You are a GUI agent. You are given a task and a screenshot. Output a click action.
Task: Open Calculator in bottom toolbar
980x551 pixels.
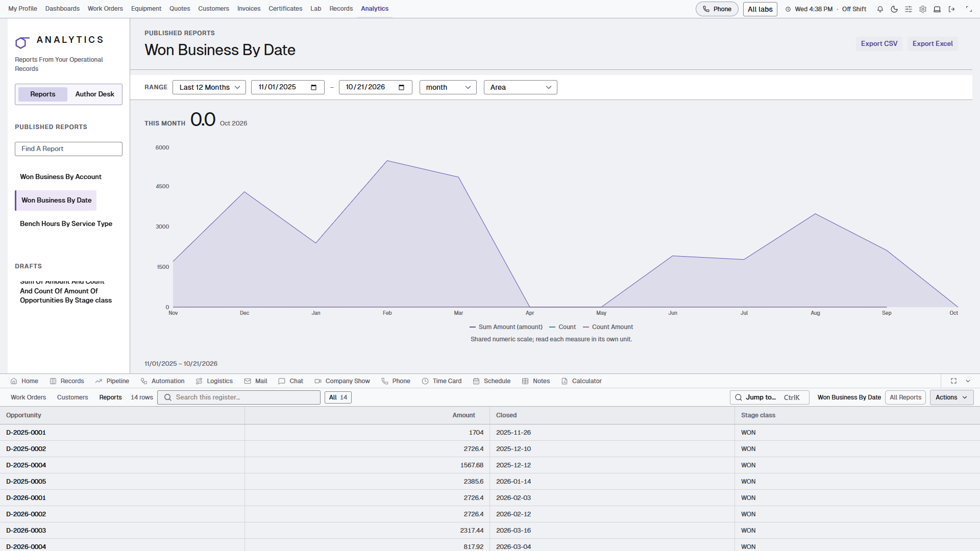[x=581, y=381]
